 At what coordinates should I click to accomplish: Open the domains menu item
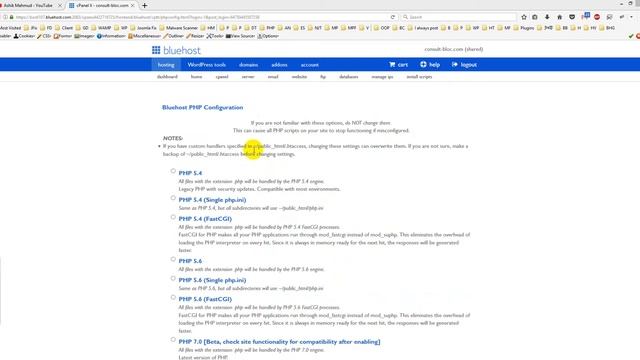248,64
